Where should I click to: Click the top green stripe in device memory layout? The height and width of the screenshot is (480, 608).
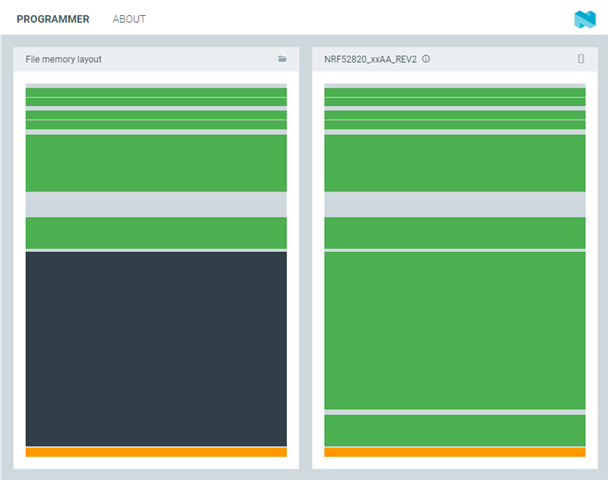455,92
